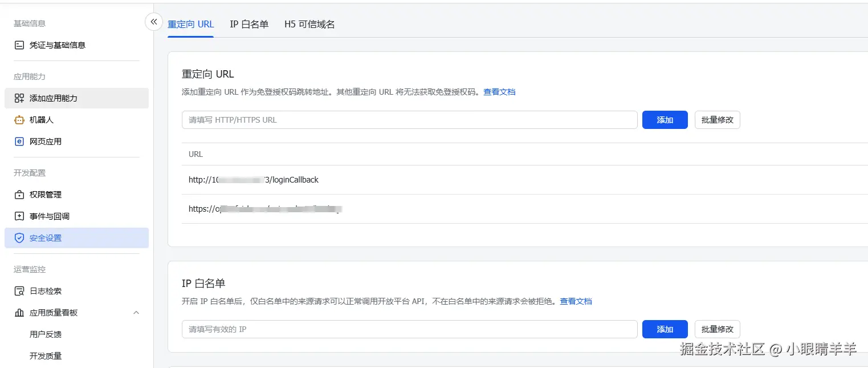Viewport: 868px width, 368px height.
Task: Click the 事件与回调 icon
Action: [x=19, y=216]
